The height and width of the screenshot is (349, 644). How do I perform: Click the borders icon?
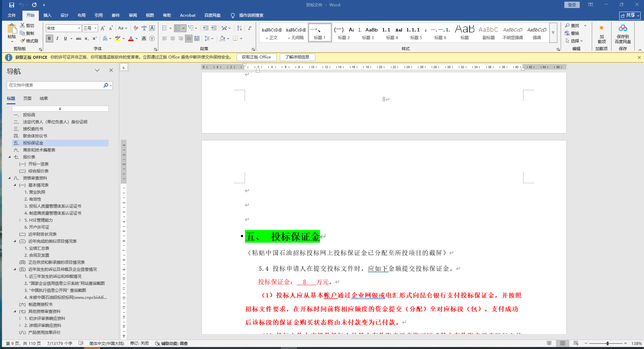[x=235, y=38]
